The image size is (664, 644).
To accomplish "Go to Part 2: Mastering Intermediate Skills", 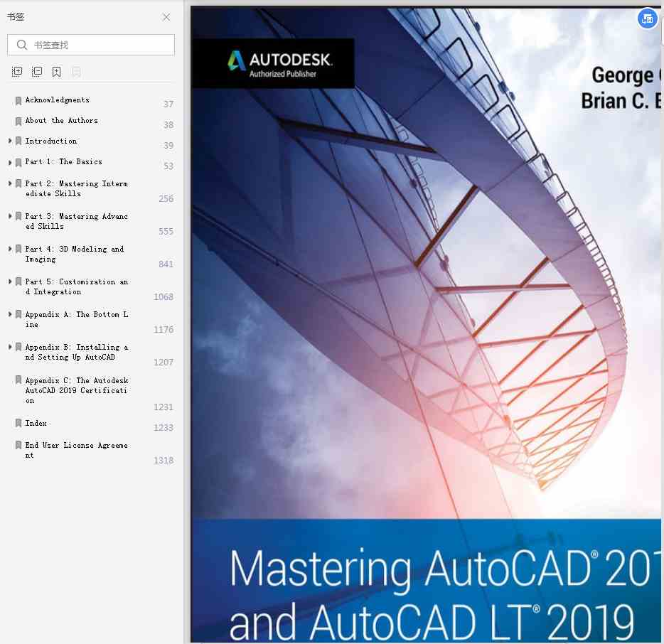I will tap(76, 188).
